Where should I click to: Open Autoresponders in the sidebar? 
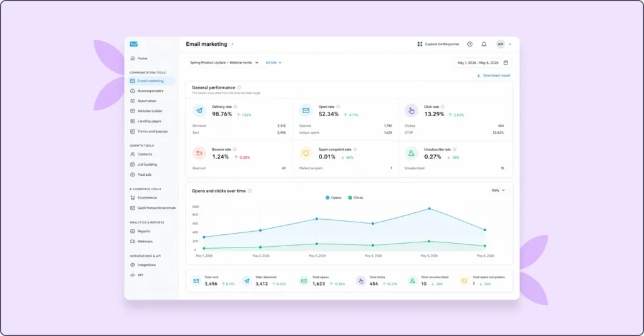click(x=150, y=91)
